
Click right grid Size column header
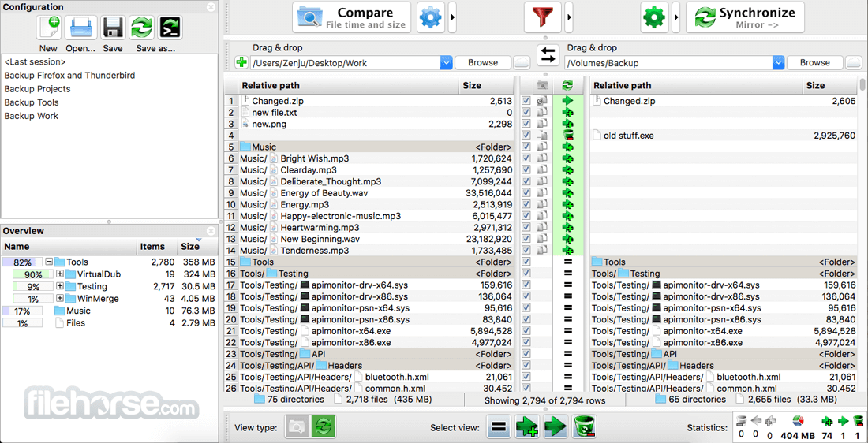pos(829,85)
